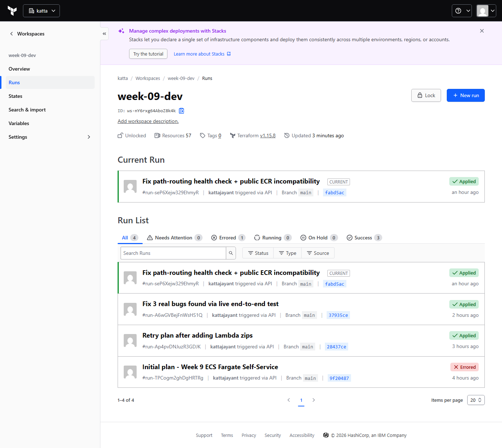Open the Status filter dropdown
This screenshot has width=502, height=448.
click(x=258, y=253)
